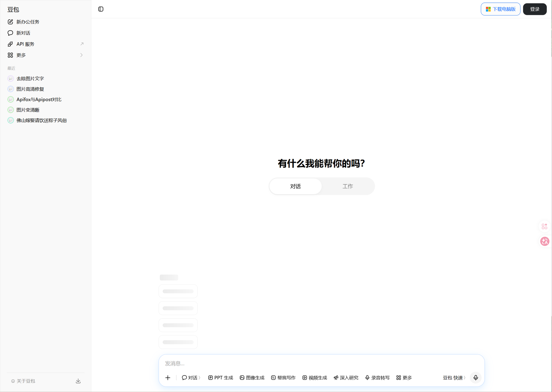Click chat icon beside 图片高清修复
This screenshot has height=392, width=552.
click(10, 89)
